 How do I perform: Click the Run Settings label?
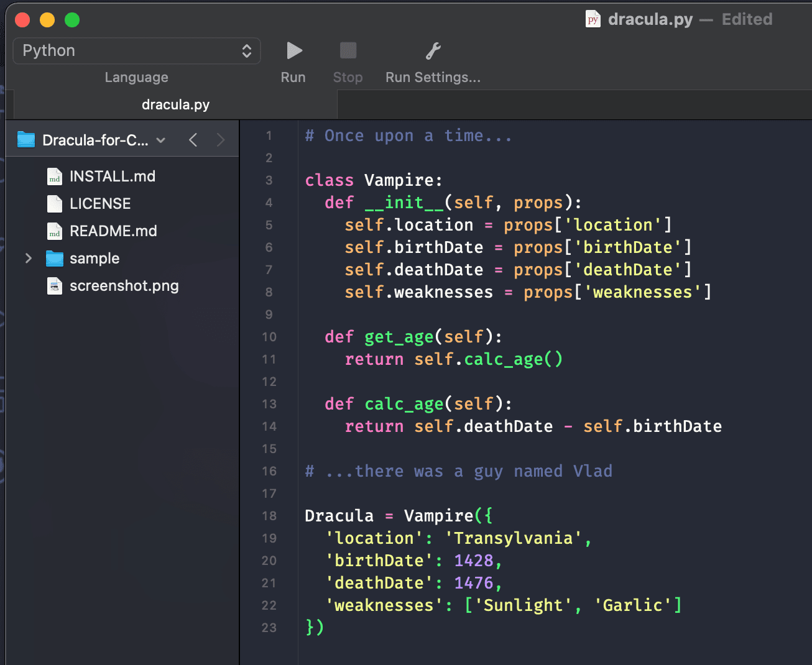pyautogui.click(x=433, y=77)
